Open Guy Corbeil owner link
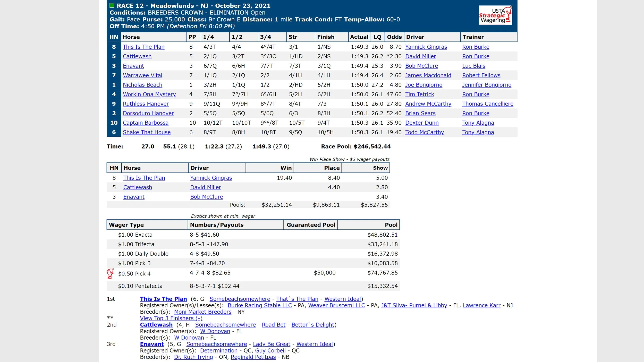This screenshot has width=644, height=362. click(270, 351)
